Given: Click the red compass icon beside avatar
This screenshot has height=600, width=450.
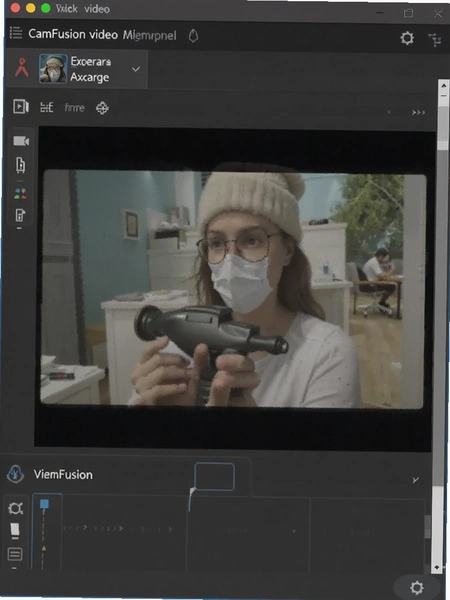Looking at the screenshot, I should 22,67.
